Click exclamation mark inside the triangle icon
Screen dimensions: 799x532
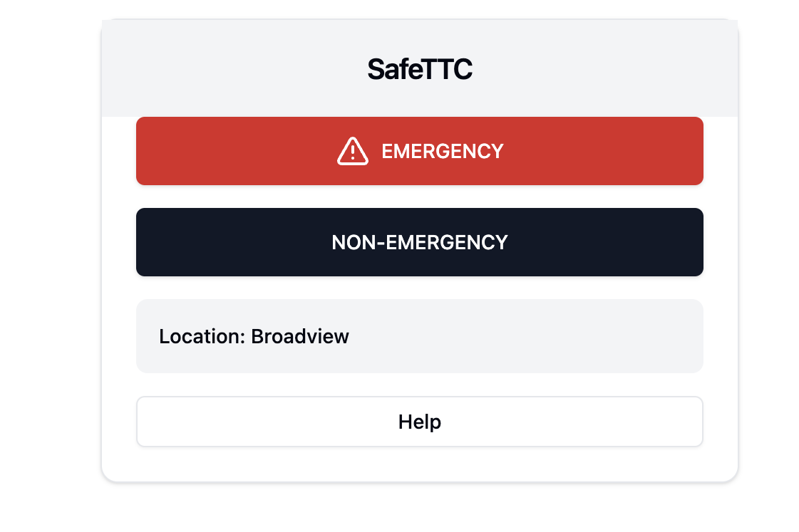coord(353,152)
